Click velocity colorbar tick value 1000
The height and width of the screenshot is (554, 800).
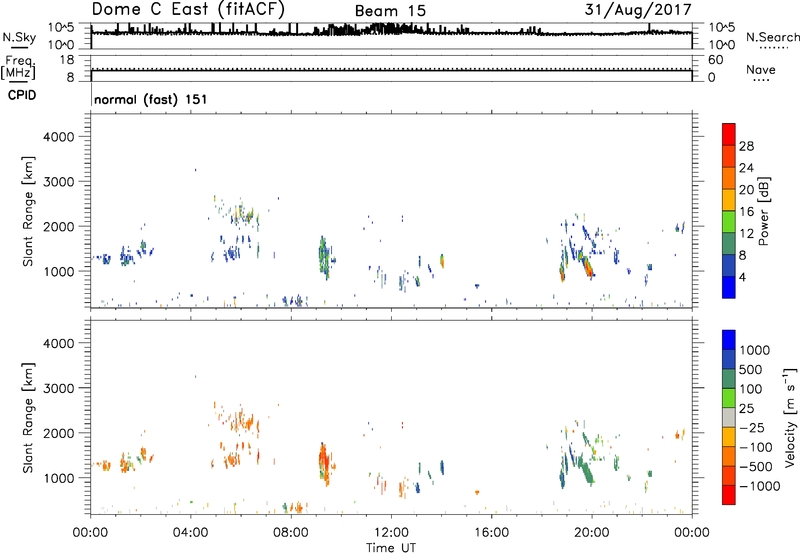click(x=755, y=350)
